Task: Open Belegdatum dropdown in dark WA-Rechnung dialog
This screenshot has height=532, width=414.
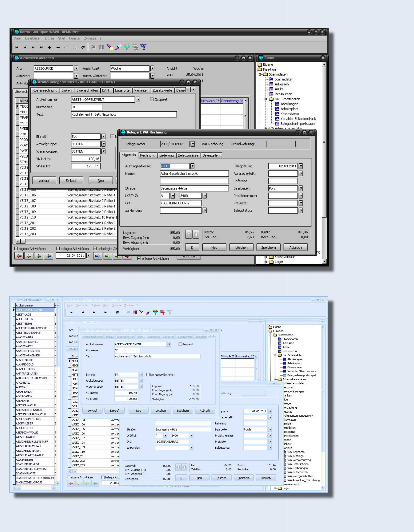Action: tap(301, 166)
